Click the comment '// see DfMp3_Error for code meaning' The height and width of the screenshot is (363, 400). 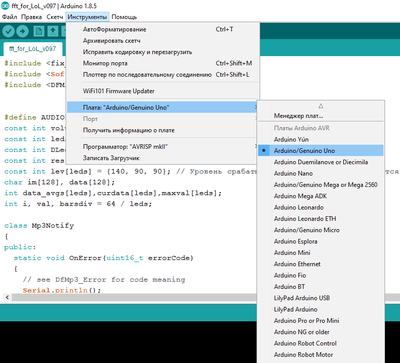104,279
